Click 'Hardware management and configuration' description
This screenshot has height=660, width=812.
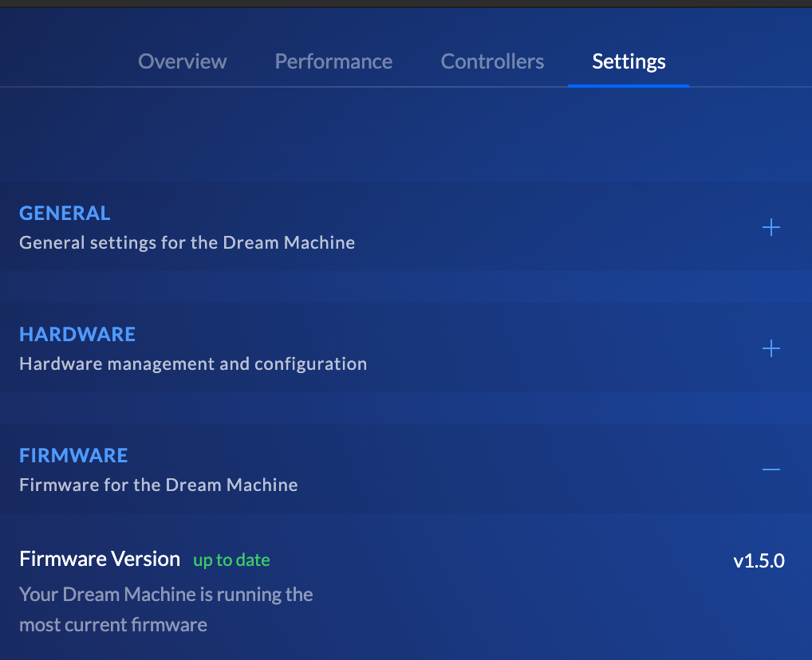(x=193, y=363)
